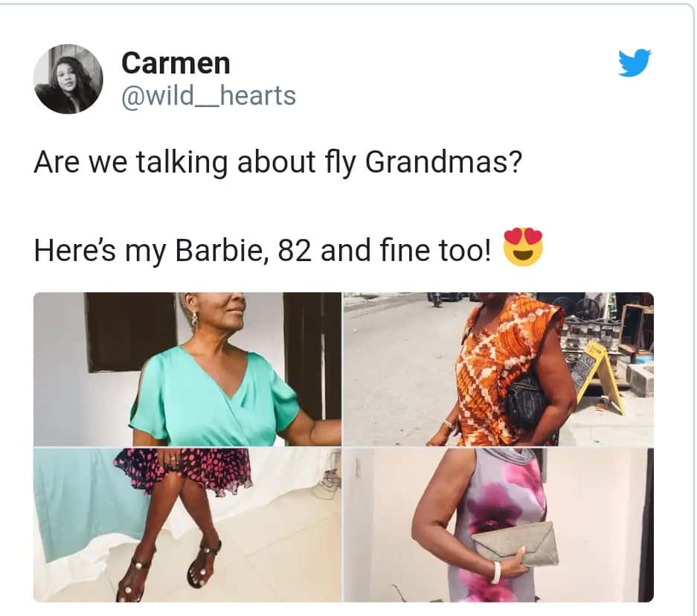
Task: Open the orange patterned dress photo
Action: [498, 369]
